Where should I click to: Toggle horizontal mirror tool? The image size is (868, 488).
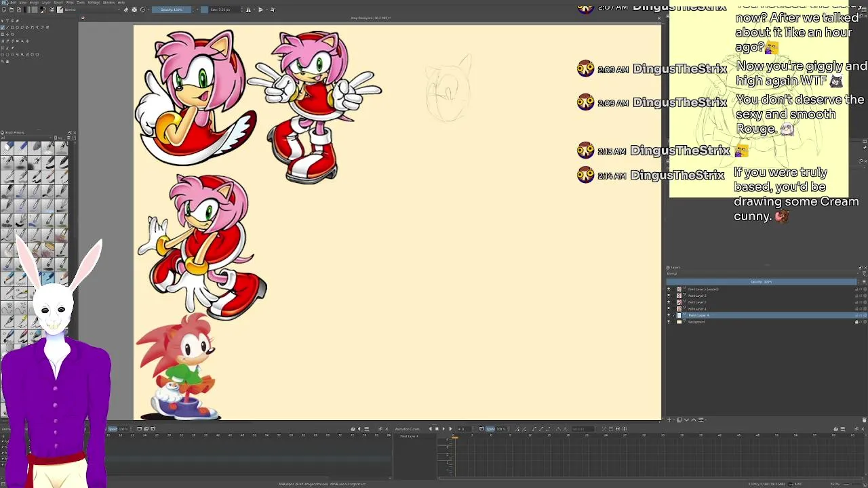(x=248, y=9)
